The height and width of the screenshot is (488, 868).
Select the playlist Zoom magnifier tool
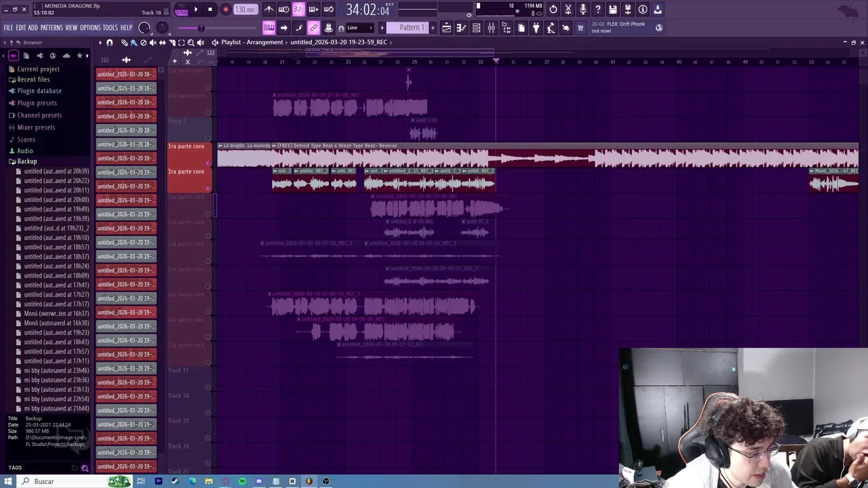pyautogui.click(x=191, y=43)
